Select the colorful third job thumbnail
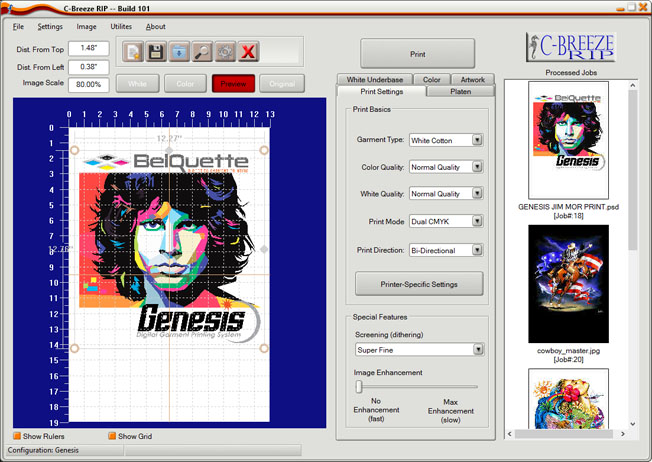This screenshot has width=652, height=462. 568,398
